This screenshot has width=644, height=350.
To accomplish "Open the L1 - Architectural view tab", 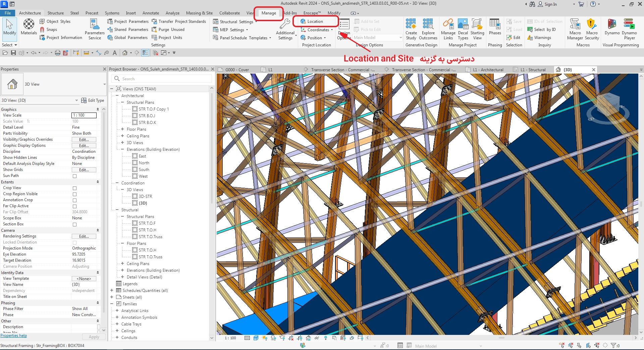I will pyautogui.click(x=488, y=70).
